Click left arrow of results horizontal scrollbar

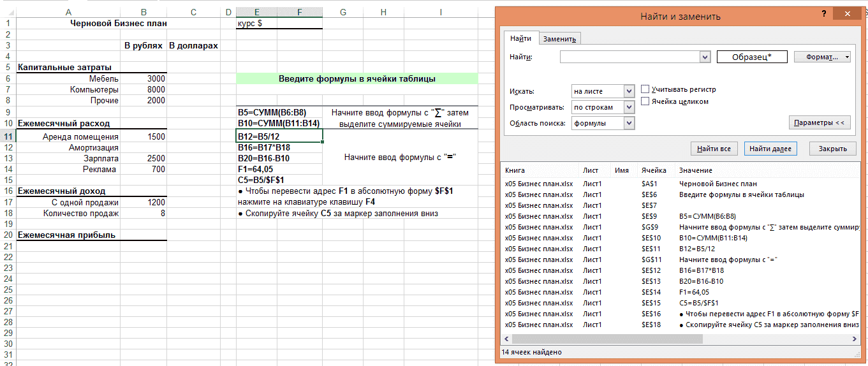508,339
